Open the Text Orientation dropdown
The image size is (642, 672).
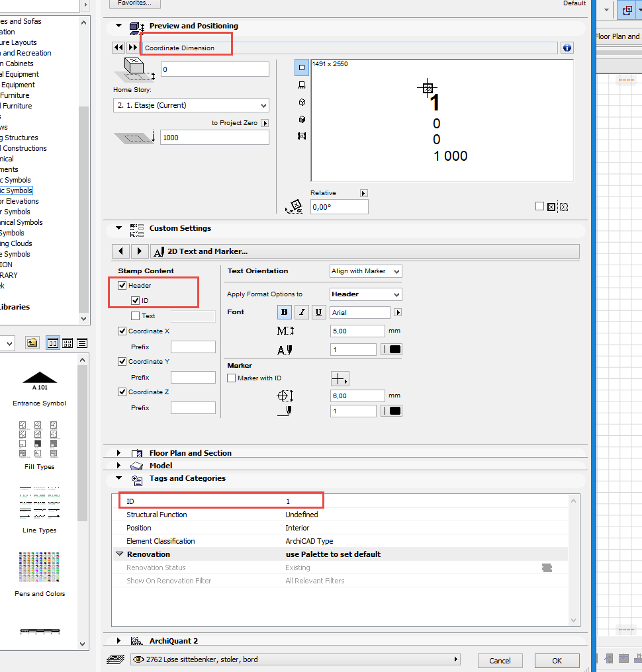tap(365, 271)
